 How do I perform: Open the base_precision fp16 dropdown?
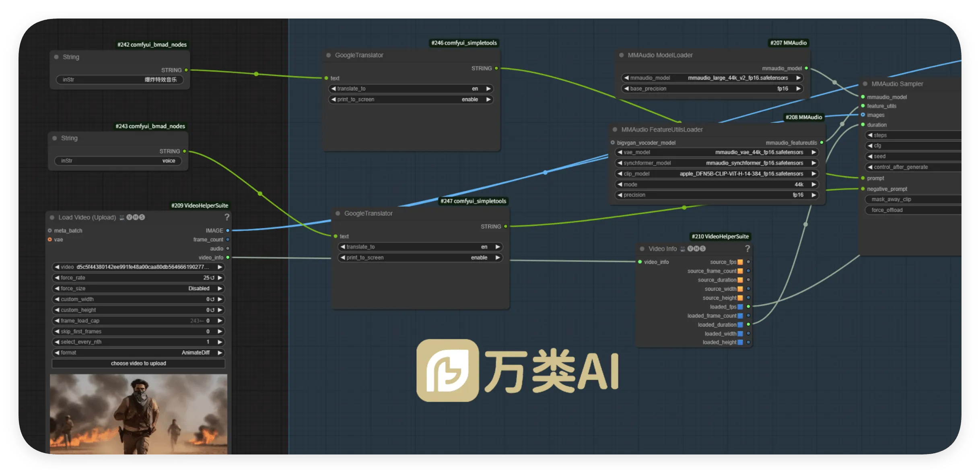712,89
